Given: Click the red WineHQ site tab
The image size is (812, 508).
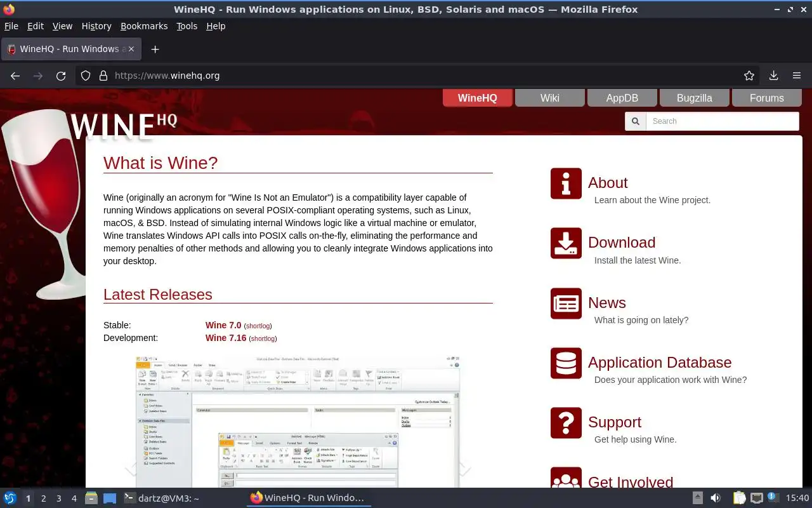Looking at the screenshot, I should coord(478,98).
